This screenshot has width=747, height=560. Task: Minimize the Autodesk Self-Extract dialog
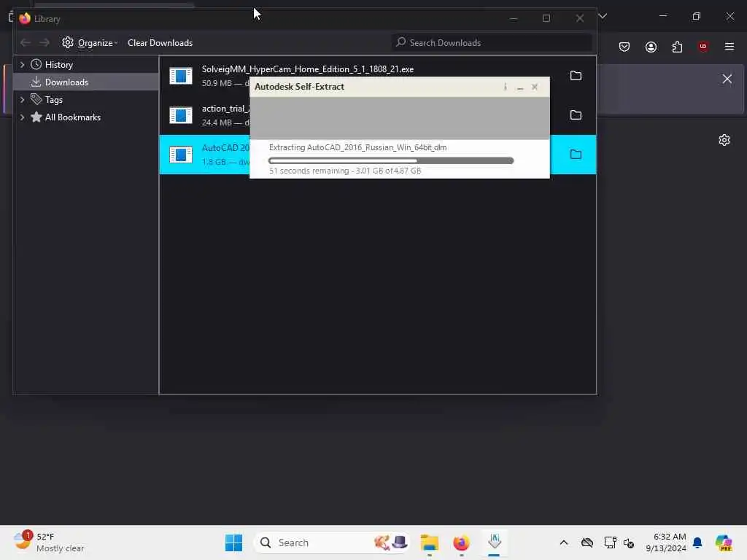(519, 87)
